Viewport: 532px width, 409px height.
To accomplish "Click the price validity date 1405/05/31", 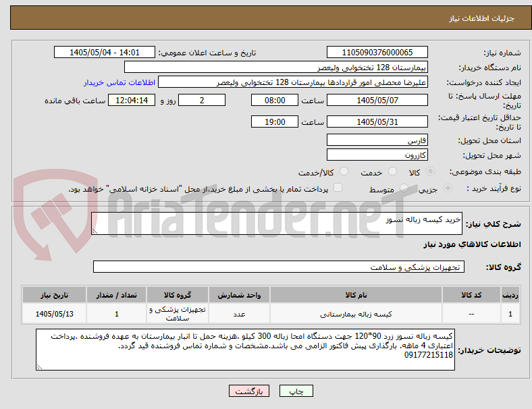I will point(377,121).
